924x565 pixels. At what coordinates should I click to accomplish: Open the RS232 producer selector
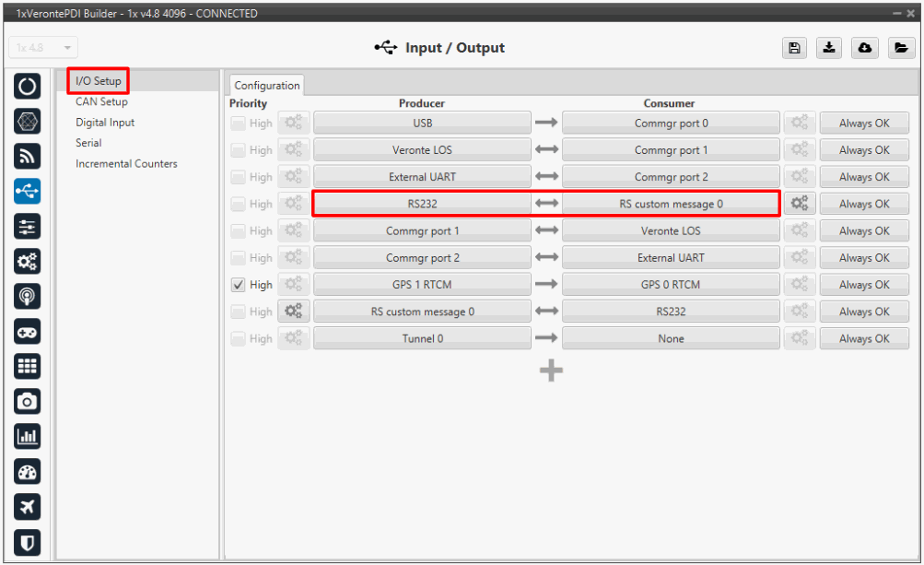[x=422, y=204]
